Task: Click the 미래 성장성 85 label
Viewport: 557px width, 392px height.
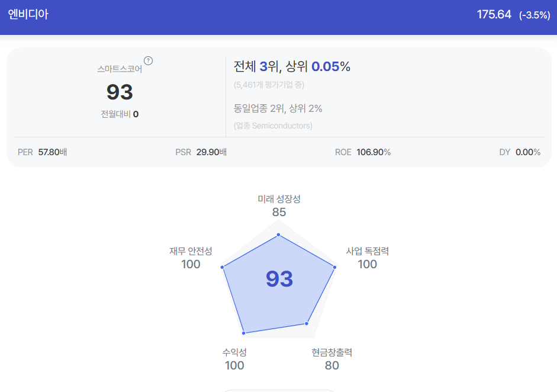Action: pyautogui.click(x=279, y=206)
